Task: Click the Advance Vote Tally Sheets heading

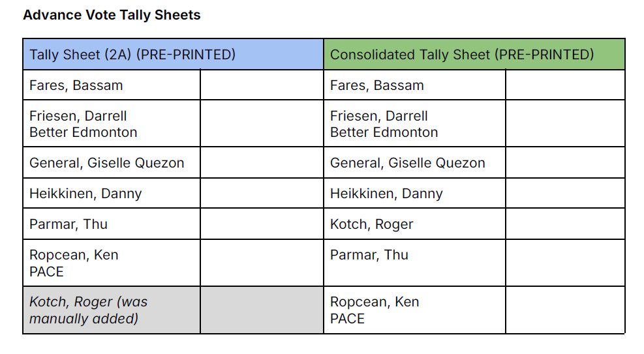Action: click(x=112, y=15)
